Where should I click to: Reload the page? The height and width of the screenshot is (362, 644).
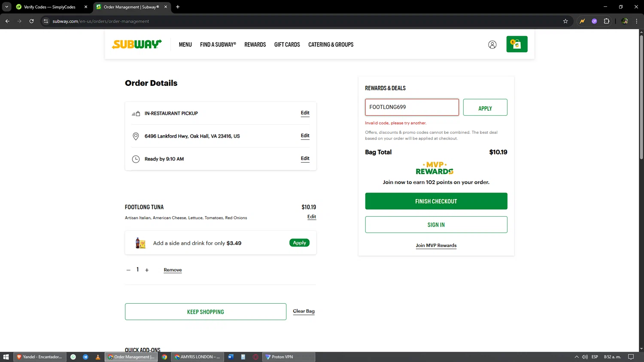point(31,21)
